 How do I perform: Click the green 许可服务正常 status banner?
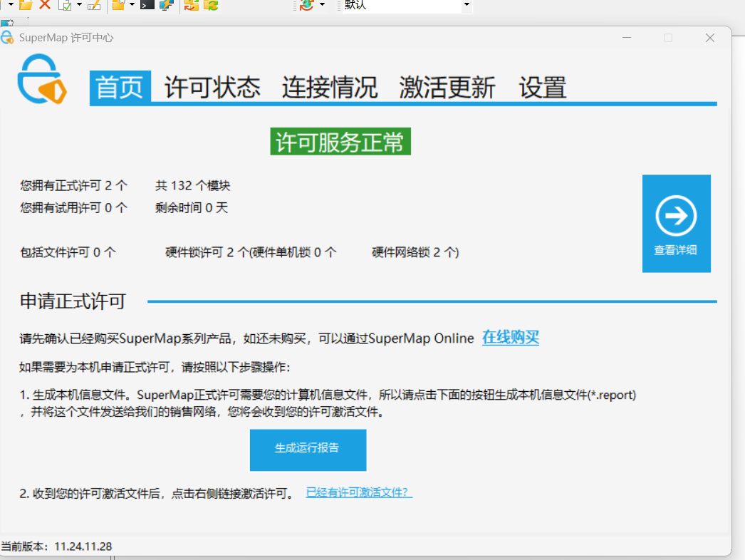tap(340, 141)
